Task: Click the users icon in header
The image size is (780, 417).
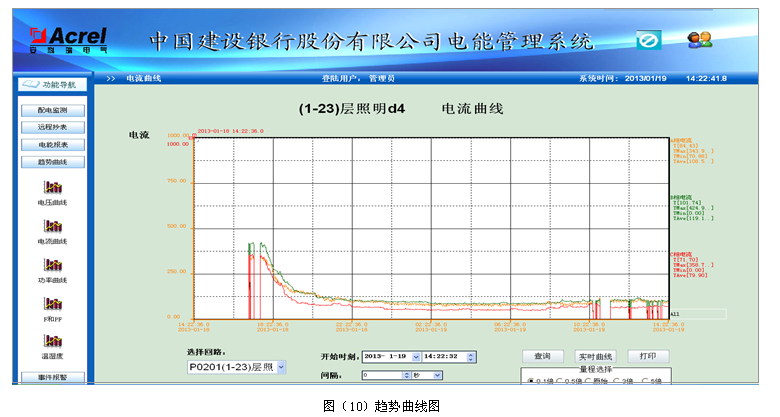Action: coord(699,40)
